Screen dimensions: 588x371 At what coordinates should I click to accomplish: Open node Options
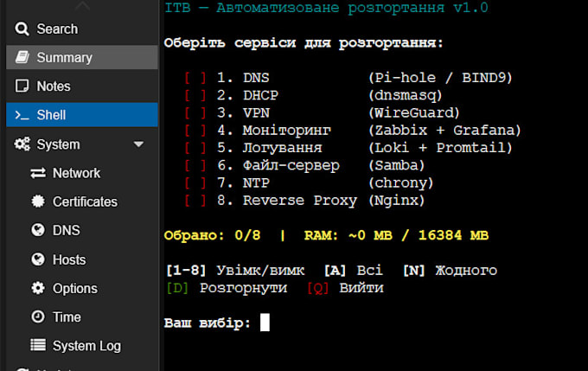pos(82,288)
